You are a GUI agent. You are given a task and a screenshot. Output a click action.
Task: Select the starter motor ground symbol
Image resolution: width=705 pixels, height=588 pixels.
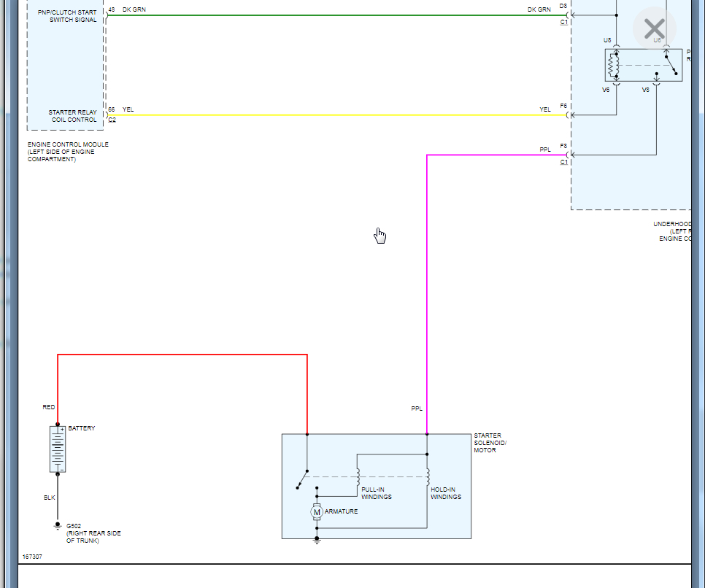(317, 541)
